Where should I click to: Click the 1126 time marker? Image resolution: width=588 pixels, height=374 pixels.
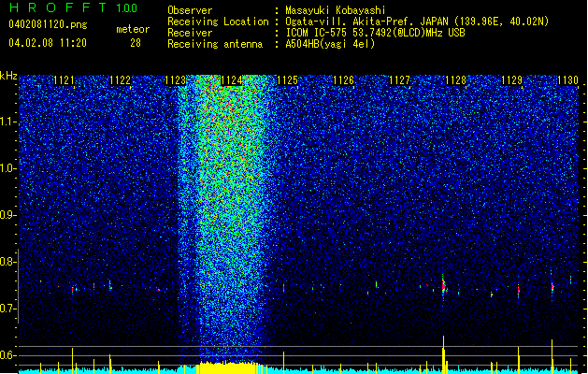344,80
